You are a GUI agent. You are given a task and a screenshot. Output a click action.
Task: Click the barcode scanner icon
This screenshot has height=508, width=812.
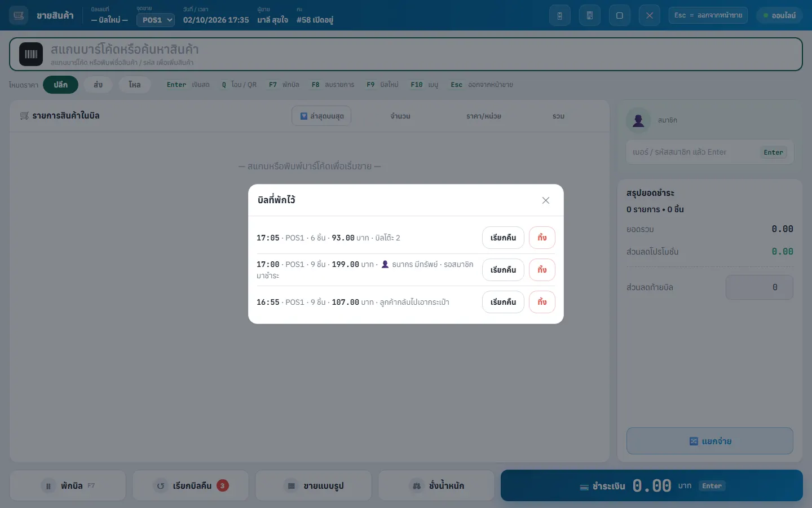pyautogui.click(x=31, y=54)
